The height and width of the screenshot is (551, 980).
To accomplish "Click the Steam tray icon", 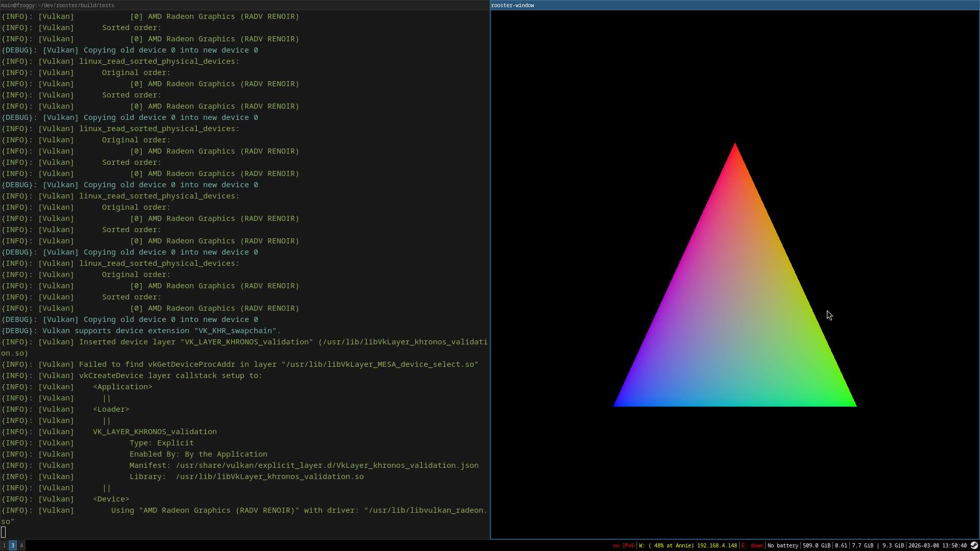I will (974, 545).
